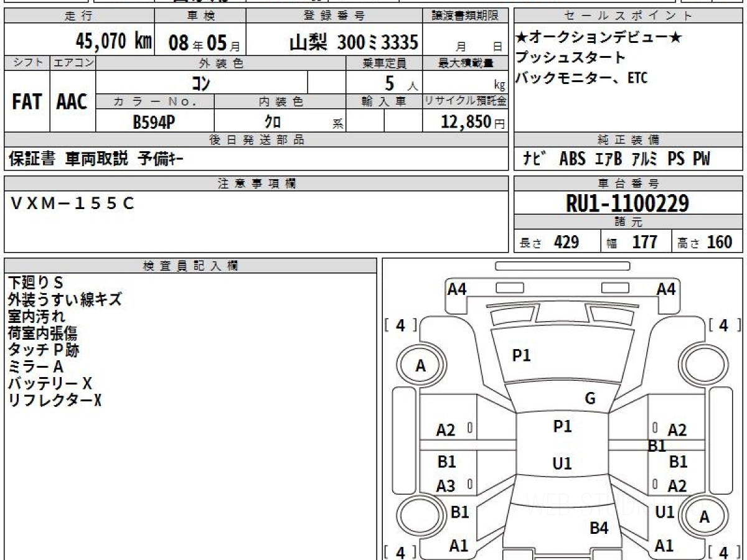Viewport: 747px width, 560px height.
Task: Select the width value 幅 177
Action: tap(632, 242)
